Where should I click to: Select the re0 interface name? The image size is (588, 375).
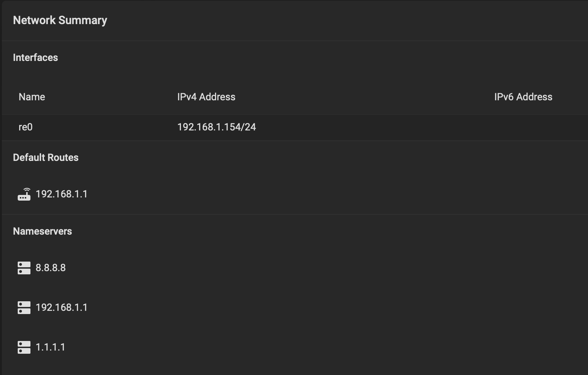(x=26, y=127)
